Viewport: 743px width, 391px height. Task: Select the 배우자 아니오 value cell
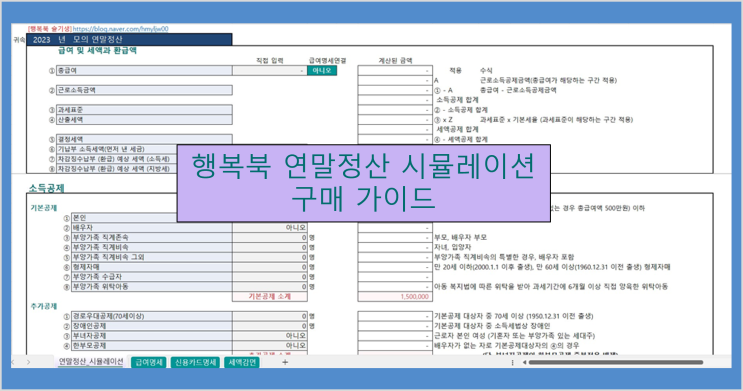(270, 227)
